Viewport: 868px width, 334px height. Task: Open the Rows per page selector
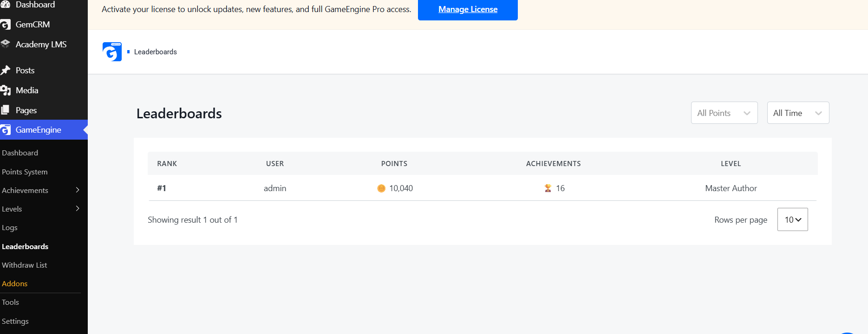[x=792, y=219]
